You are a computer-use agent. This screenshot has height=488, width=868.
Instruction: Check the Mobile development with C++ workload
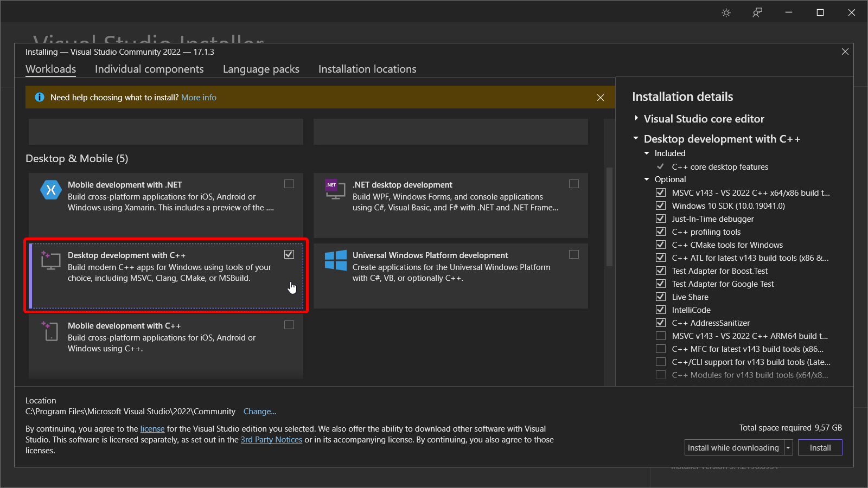pyautogui.click(x=289, y=325)
